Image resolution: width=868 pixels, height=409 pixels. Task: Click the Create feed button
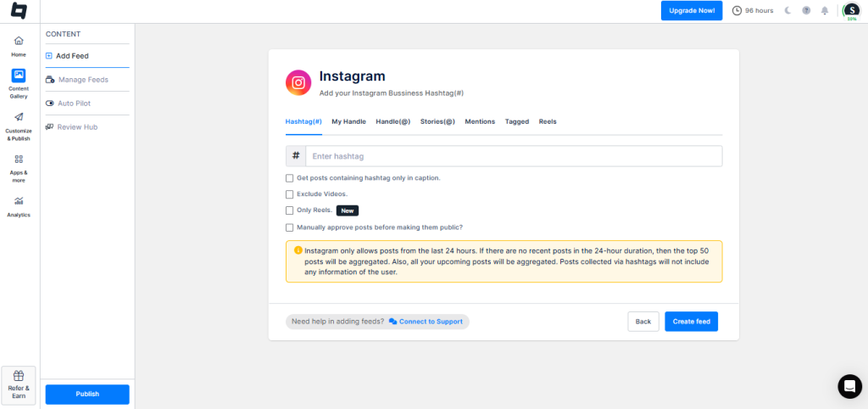coord(692,322)
